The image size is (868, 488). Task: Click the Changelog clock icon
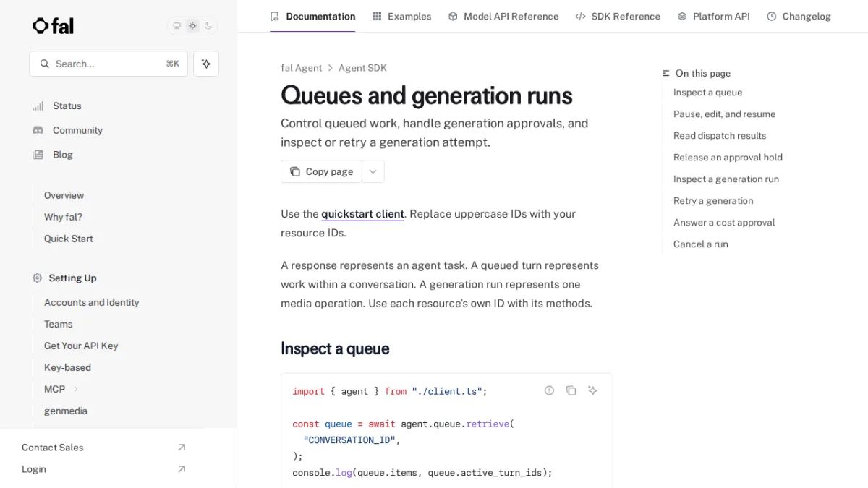coord(772,16)
